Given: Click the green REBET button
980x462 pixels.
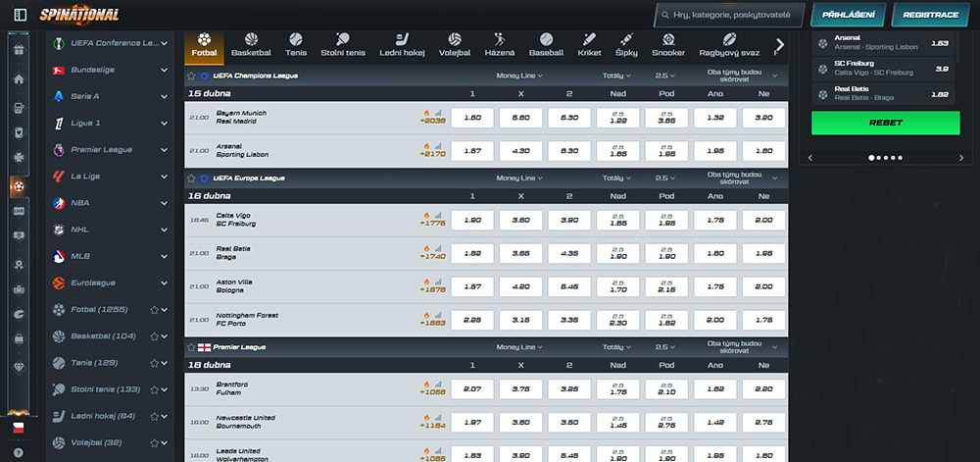Looking at the screenshot, I should click(886, 124).
